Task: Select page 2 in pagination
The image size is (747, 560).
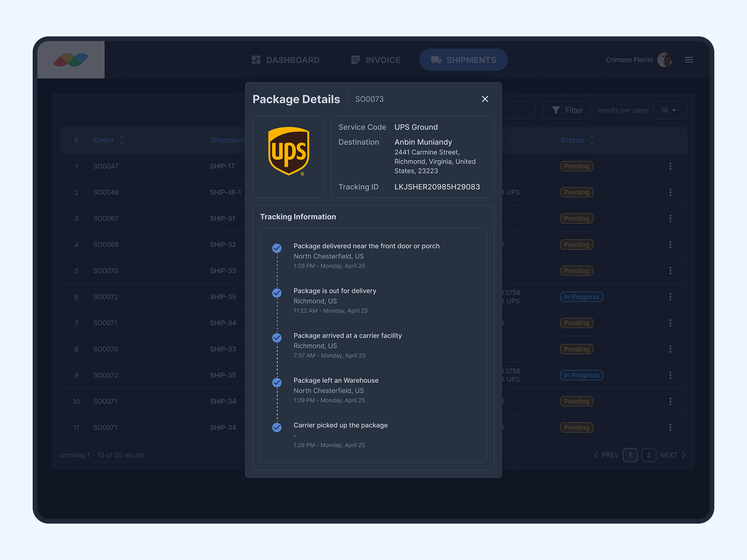Action: tap(649, 455)
